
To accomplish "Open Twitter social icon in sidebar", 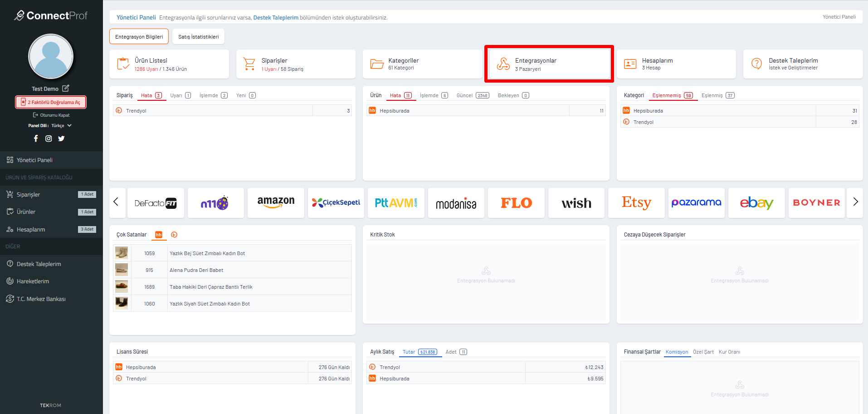I will 61,138.
